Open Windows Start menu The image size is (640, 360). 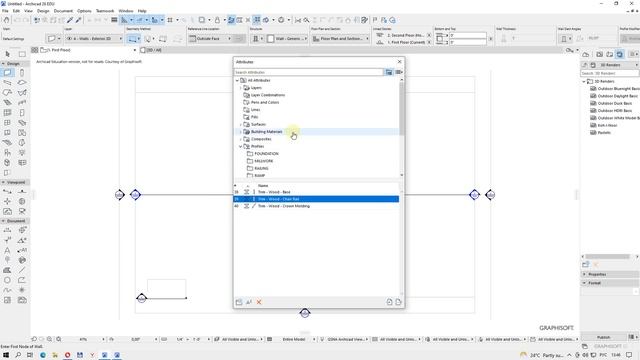tap(6, 355)
